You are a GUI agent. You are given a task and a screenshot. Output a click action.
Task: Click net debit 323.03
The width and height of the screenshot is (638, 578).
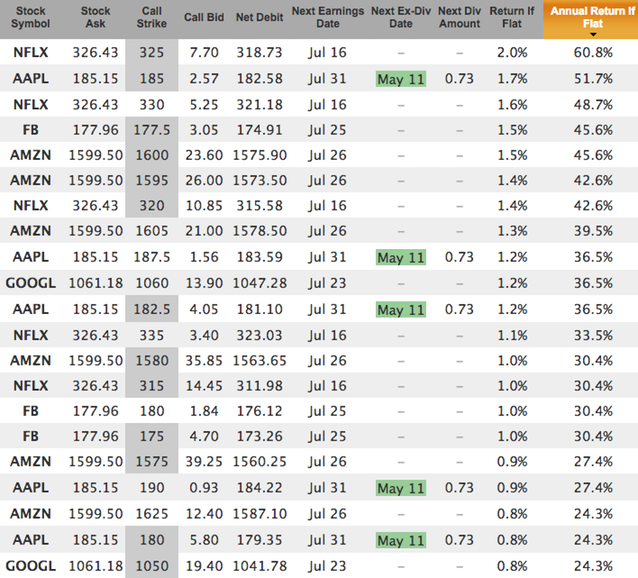pos(260,335)
